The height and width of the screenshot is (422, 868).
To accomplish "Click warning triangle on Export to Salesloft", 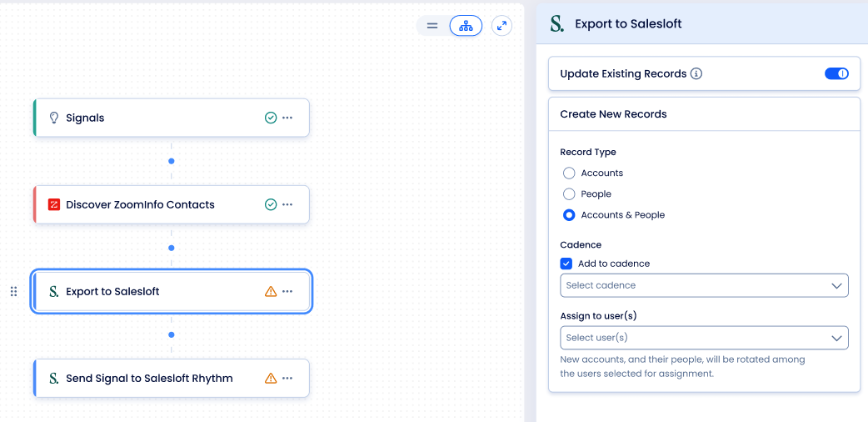I will pyautogui.click(x=270, y=291).
